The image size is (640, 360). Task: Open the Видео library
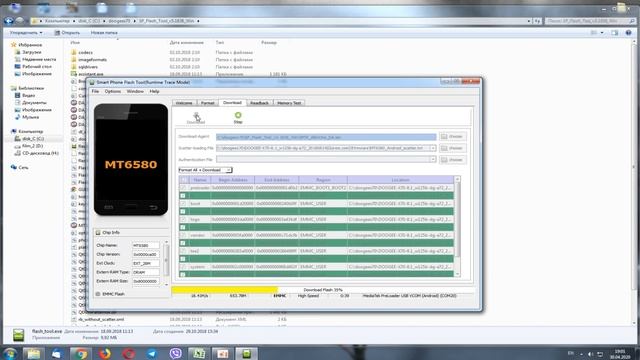(28, 95)
